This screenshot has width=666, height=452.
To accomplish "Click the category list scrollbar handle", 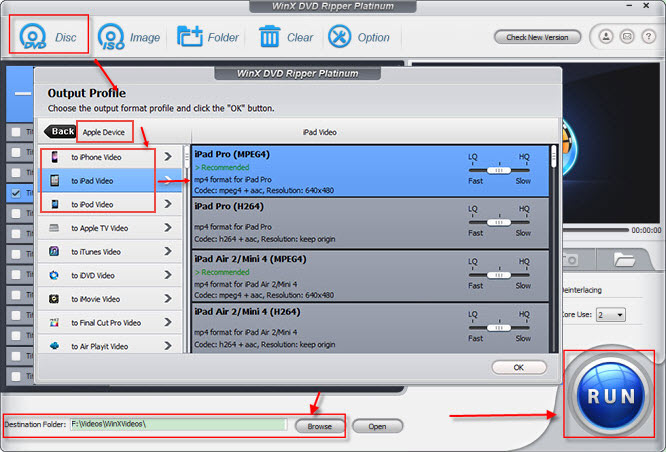I will click(x=187, y=159).
